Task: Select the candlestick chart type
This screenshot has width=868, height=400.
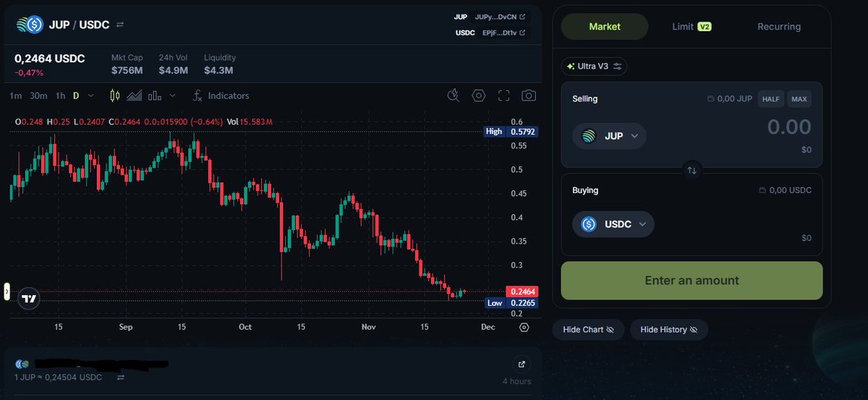Action: [114, 95]
